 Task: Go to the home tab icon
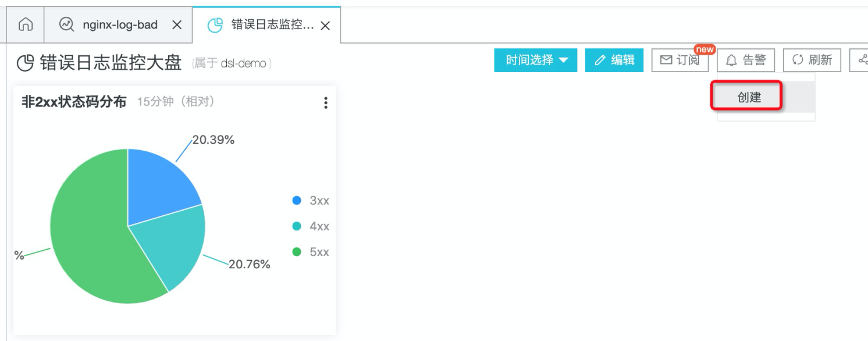[x=25, y=25]
